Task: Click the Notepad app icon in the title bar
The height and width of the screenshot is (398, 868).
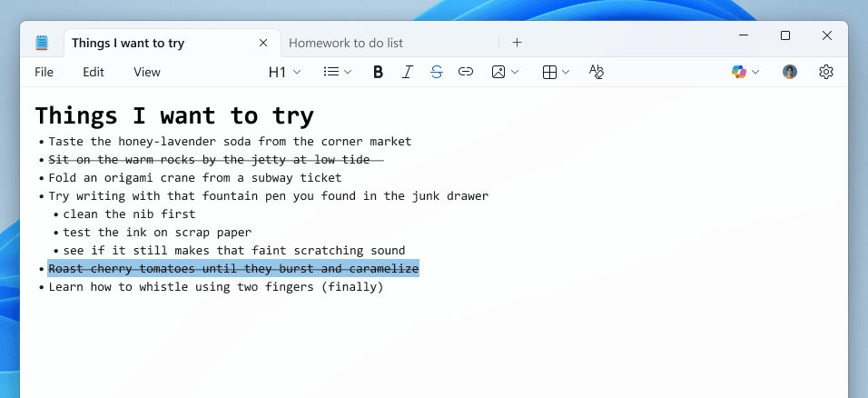Action: tap(42, 43)
